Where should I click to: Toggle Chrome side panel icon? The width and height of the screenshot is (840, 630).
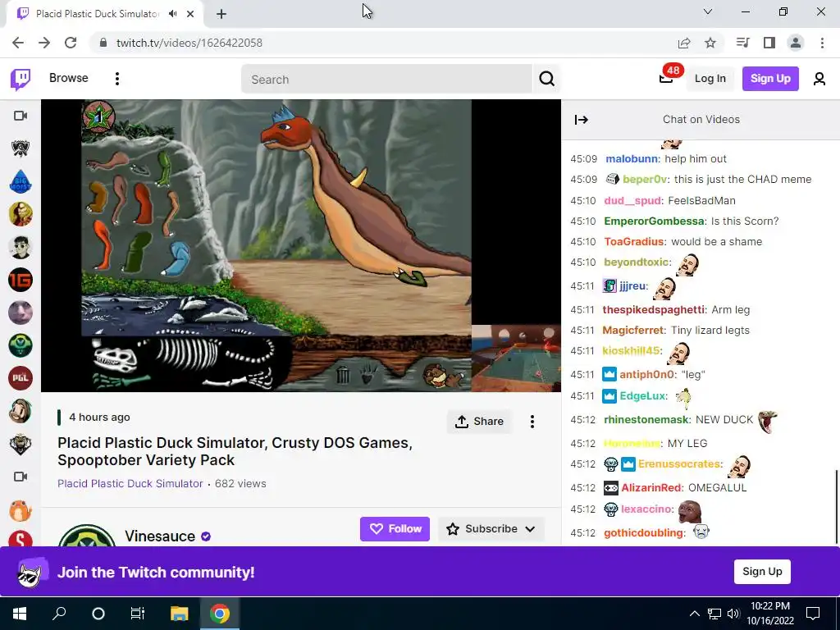point(769,43)
